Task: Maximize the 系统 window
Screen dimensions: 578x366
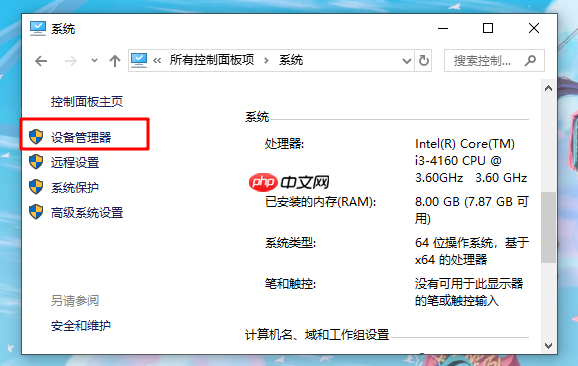Action: [x=488, y=28]
